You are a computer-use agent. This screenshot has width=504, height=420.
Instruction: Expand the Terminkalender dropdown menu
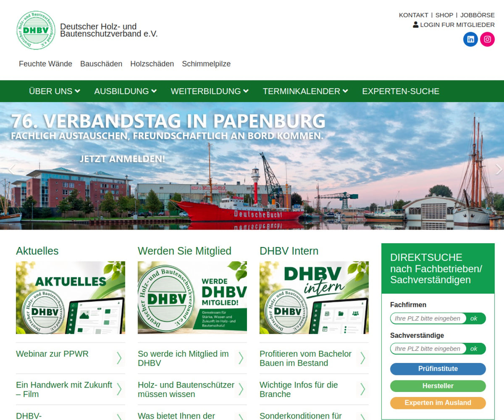(x=305, y=91)
